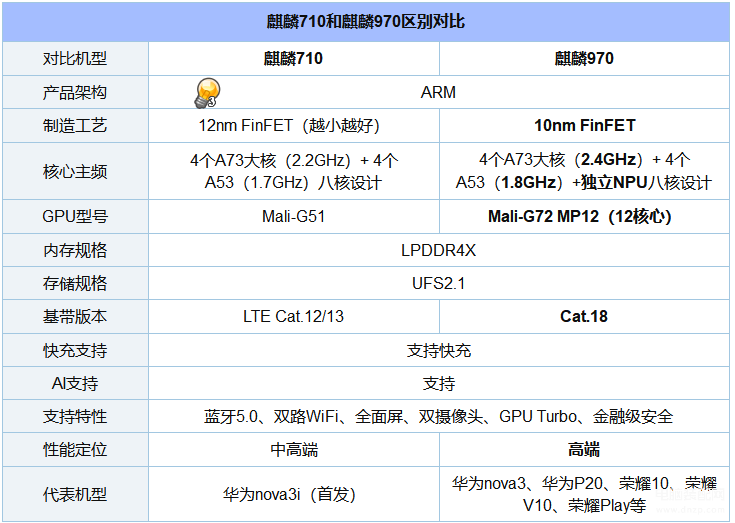The image size is (735, 523).
Task: Click the Mali-G51 cell
Action: point(293,217)
